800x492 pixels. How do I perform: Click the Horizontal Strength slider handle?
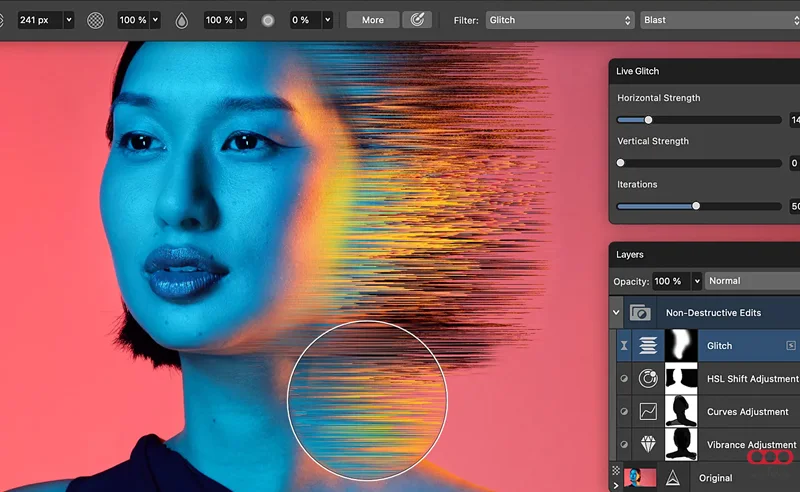[x=648, y=120]
